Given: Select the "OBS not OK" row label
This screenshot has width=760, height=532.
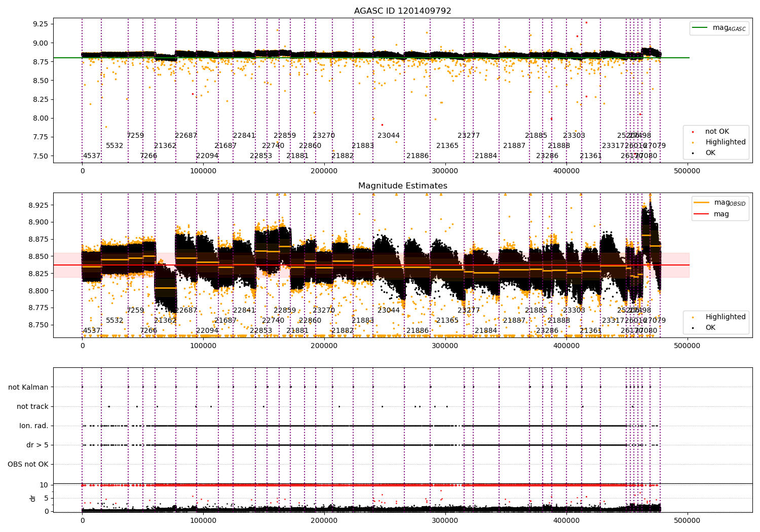Looking at the screenshot, I should coord(28,464).
